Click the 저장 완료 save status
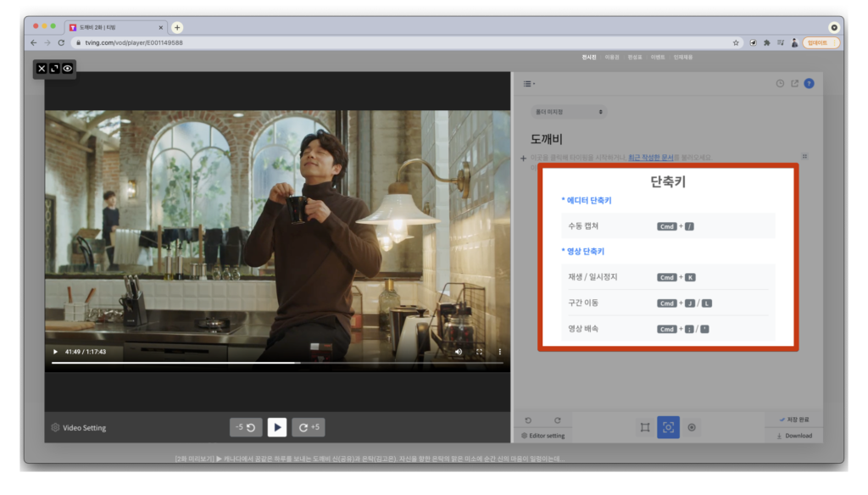Viewport: 868px width, 495px height. click(x=794, y=420)
